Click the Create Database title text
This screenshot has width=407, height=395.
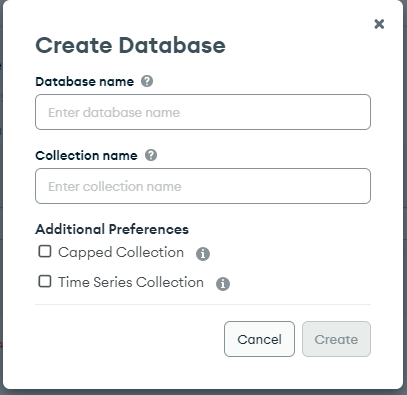point(130,45)
